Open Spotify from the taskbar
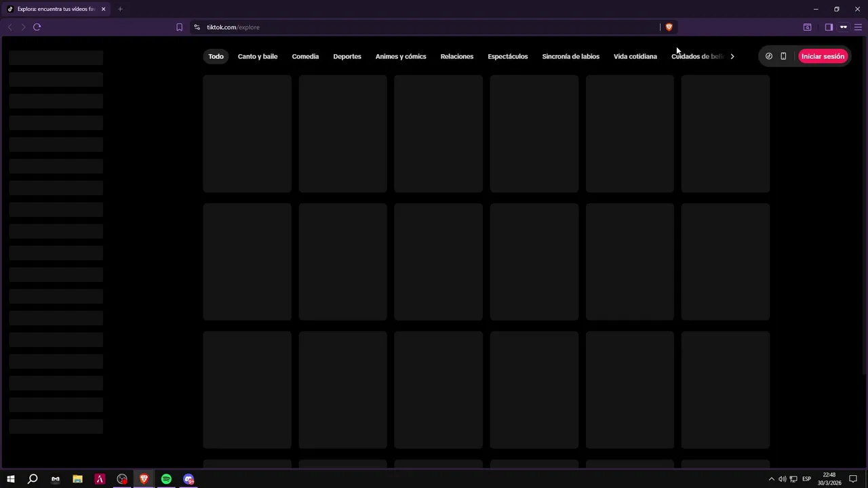Image resolution: width=868 pixels, height=488 pixels. click(166, 479)
